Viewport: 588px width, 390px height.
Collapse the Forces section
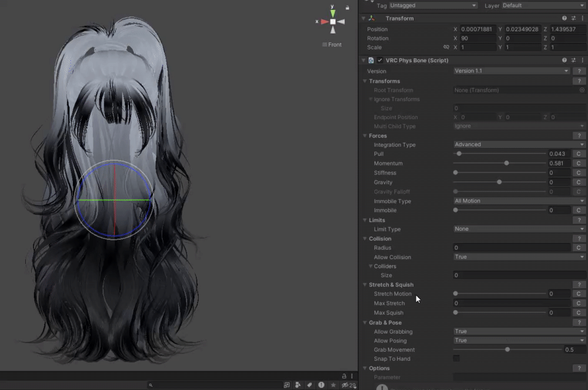point(365,136)
